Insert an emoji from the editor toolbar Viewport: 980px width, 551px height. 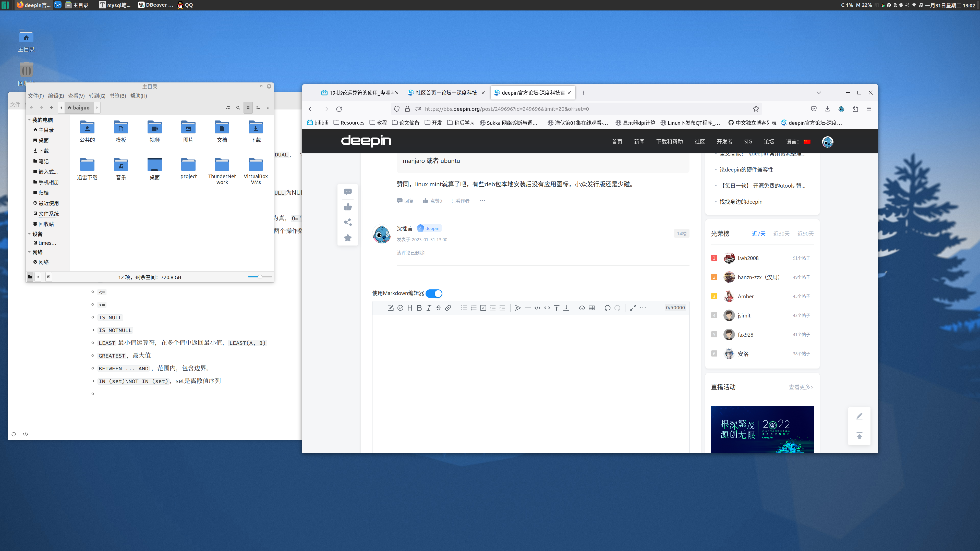tap(400, 308)
